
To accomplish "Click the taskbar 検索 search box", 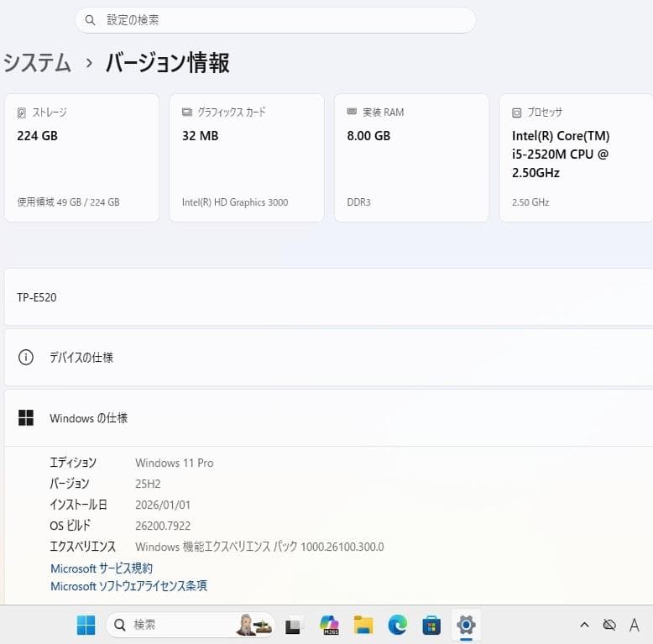I will [191, 625].
